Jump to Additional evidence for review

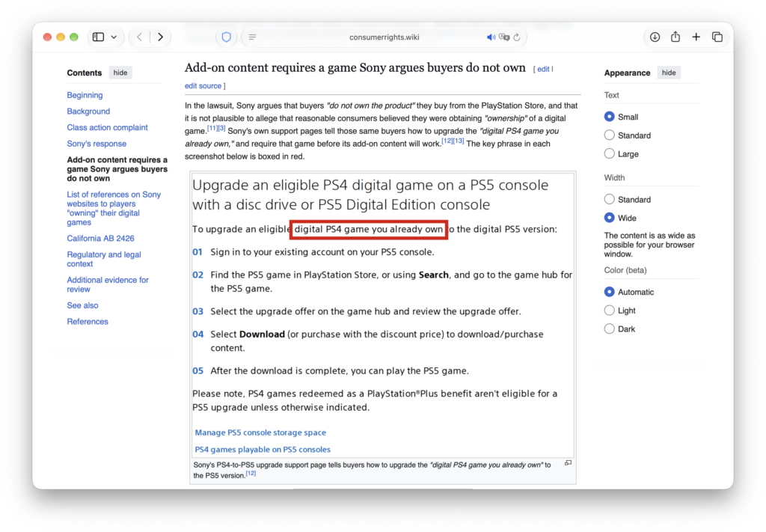108,284
